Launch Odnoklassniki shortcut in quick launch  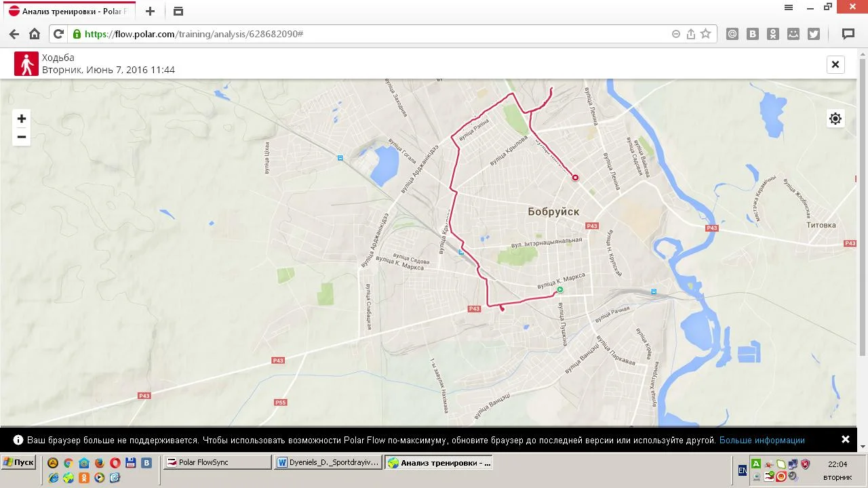[84, 477]
